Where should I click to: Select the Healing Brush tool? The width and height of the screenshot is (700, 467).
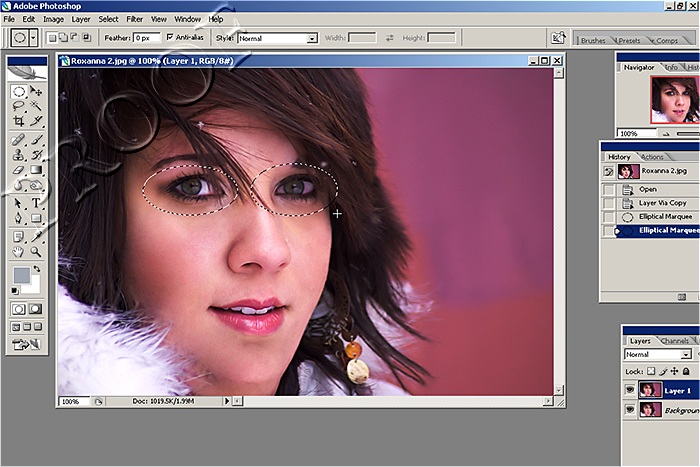(x=18, y=140)
